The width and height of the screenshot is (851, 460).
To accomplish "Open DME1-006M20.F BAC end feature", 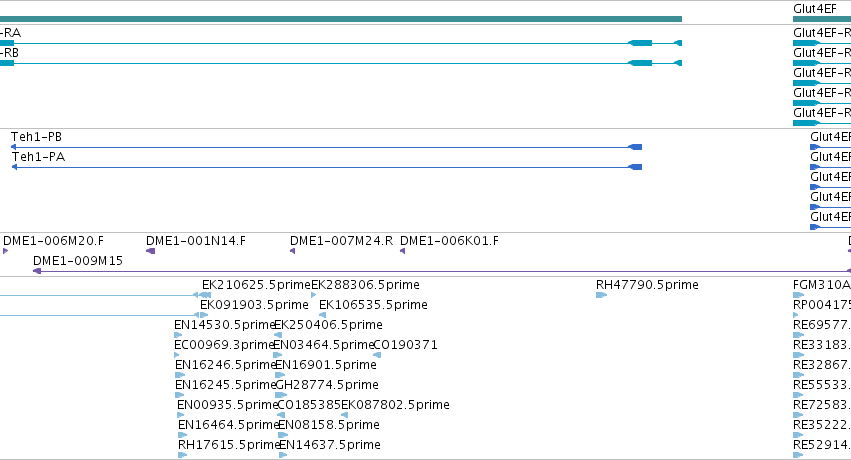I will click(53, 241).
